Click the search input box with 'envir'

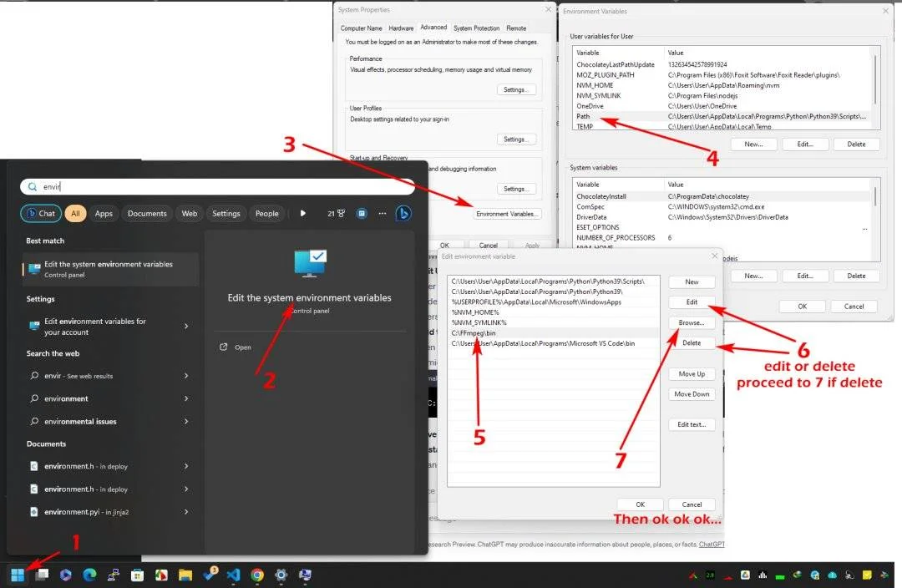pos(217,186)
